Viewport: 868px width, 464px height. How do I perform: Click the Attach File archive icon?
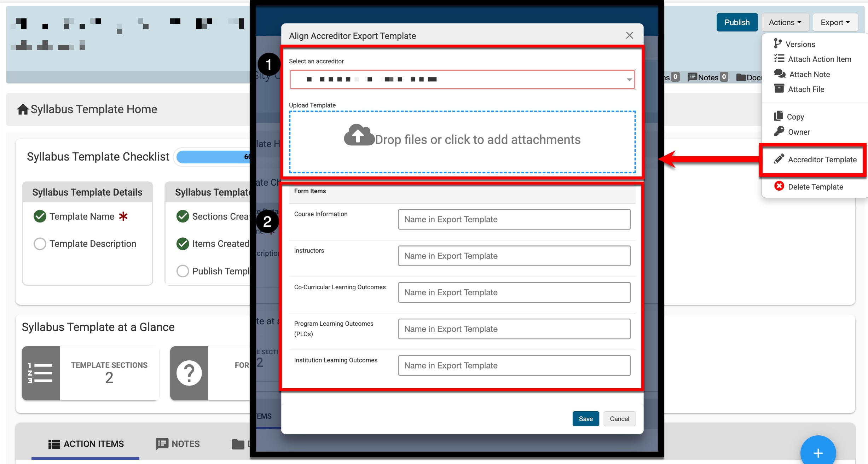(x=779, y=89)
